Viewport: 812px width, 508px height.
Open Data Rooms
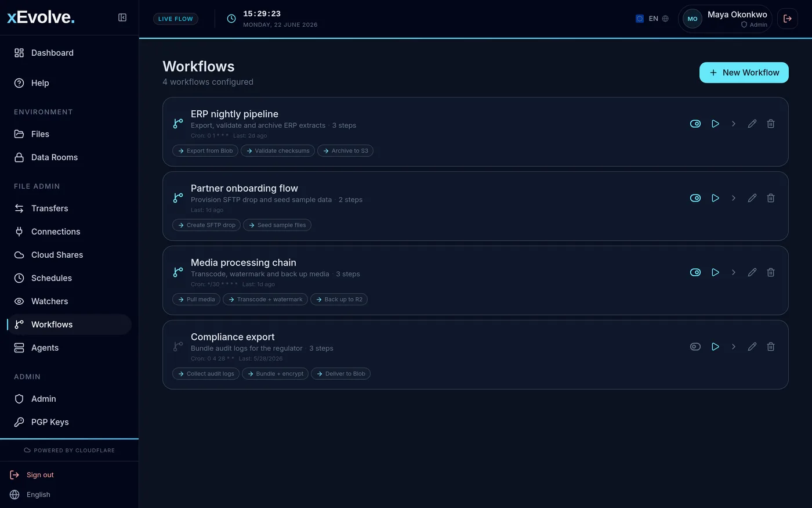click(x=69, y=157)
